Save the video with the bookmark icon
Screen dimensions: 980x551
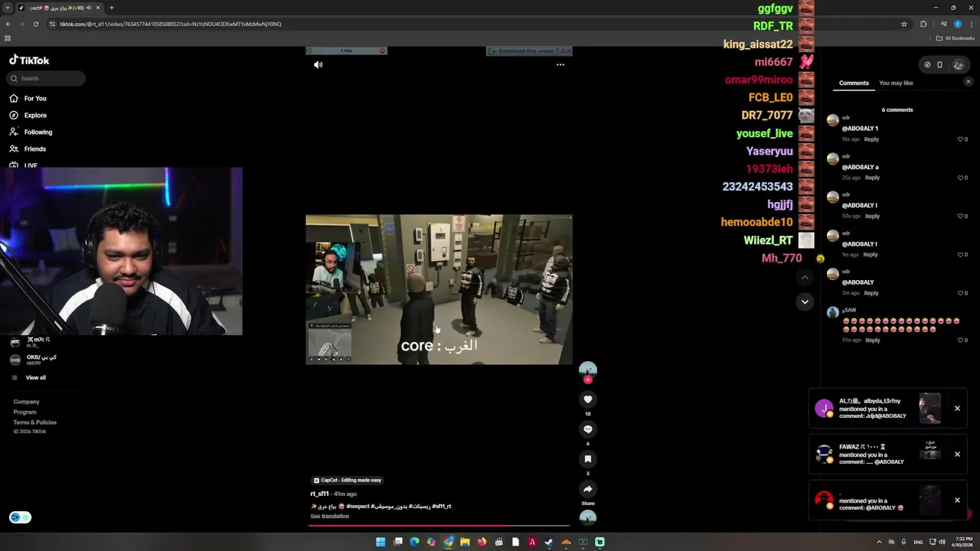pyautogui.click(x=588, y=459)
